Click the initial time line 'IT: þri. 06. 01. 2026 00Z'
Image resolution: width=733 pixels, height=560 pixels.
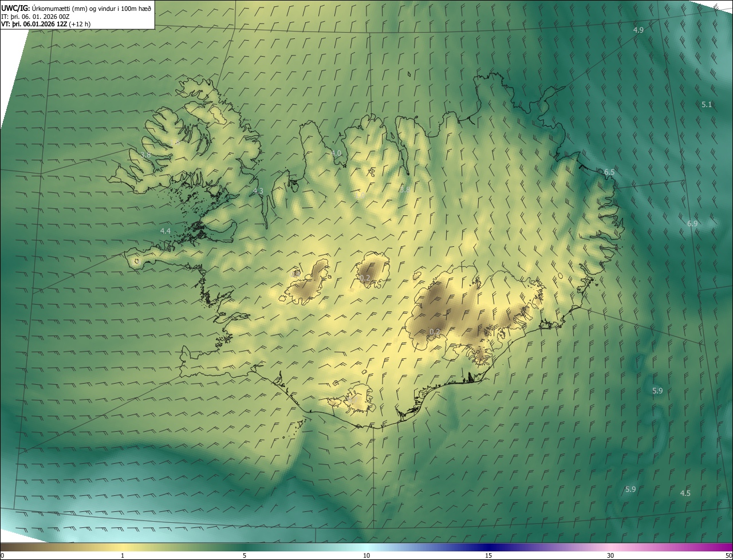35,17
